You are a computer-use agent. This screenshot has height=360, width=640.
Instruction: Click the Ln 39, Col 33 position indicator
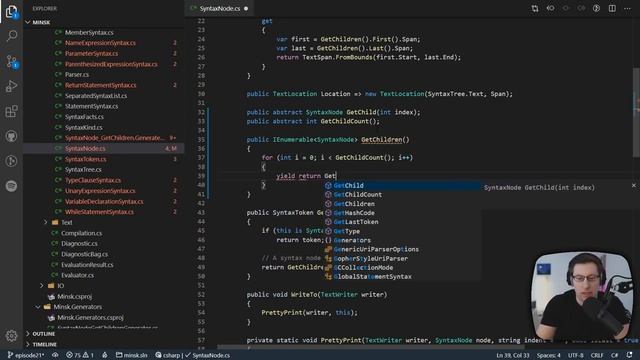click(513, 355)
